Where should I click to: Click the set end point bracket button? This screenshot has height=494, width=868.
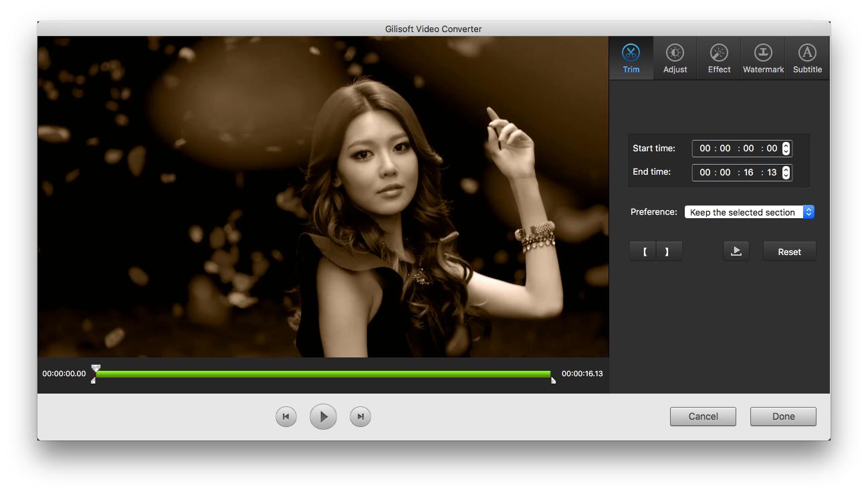click(x=667, y=252)
